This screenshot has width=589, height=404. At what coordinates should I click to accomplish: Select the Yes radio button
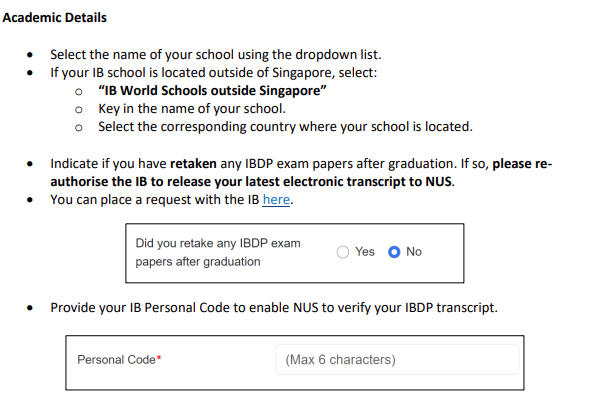tap(343, 252)
